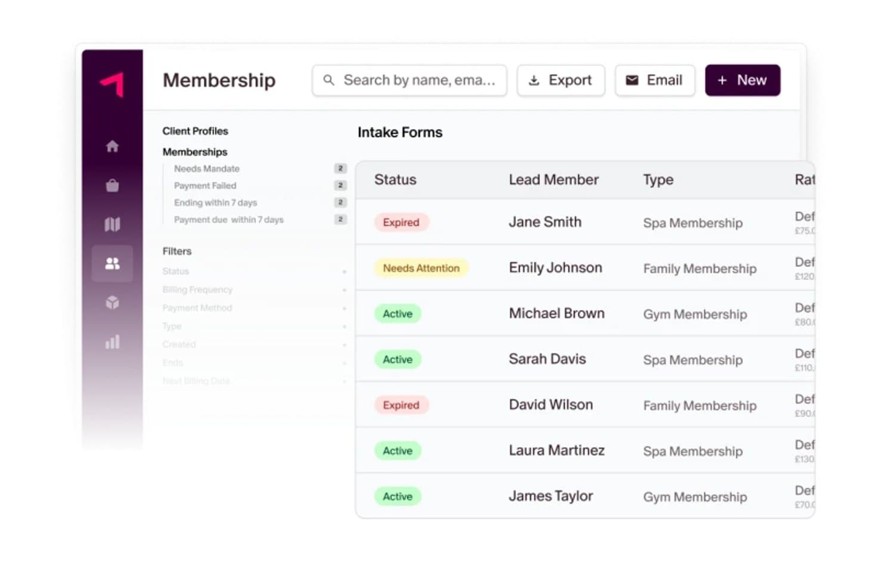The height and width of the screenshot is (588, 882).
Task: Select lead member Laura Martinez
Action: (557, 450)
